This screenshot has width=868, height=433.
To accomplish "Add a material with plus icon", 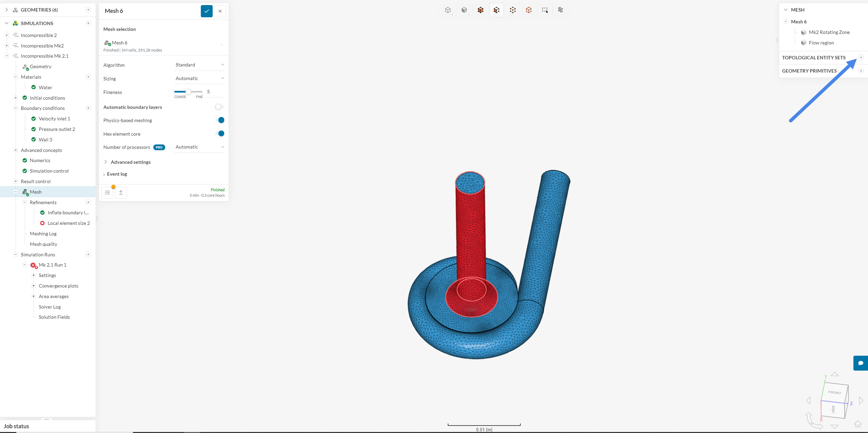I will coord(88,77).
